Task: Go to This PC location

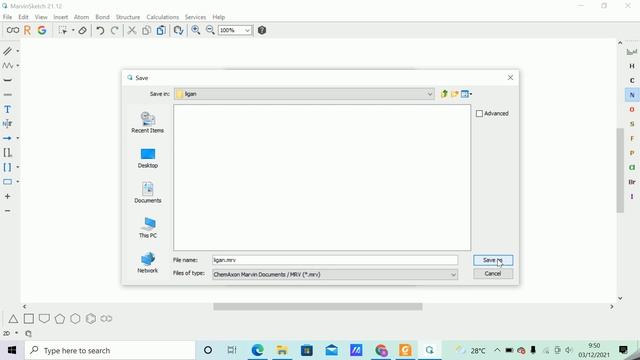Action: [x=147, y=227]
